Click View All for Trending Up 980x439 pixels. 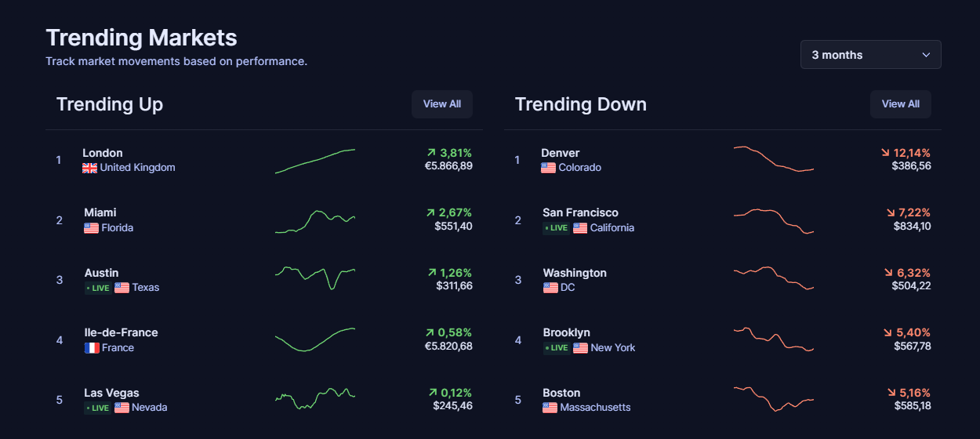[442, 104]
